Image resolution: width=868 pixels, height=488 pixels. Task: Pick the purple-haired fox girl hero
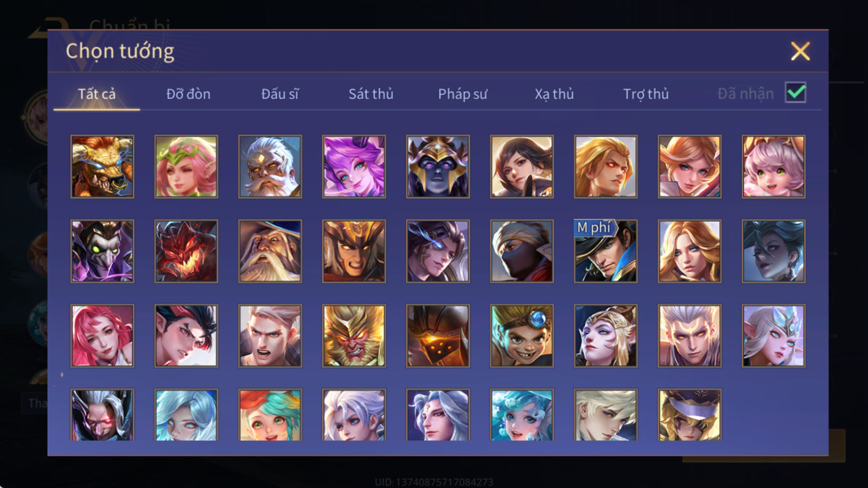pos(354,166)
